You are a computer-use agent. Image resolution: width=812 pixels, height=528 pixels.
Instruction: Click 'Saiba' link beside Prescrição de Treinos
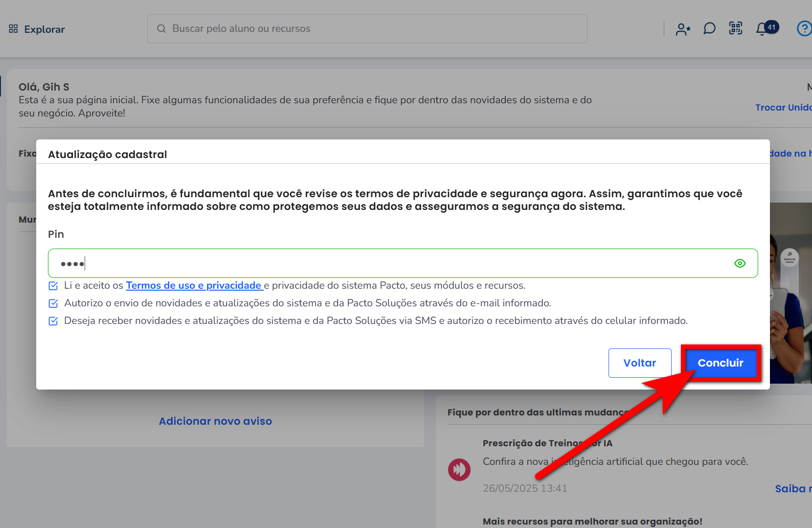(793, 489)
